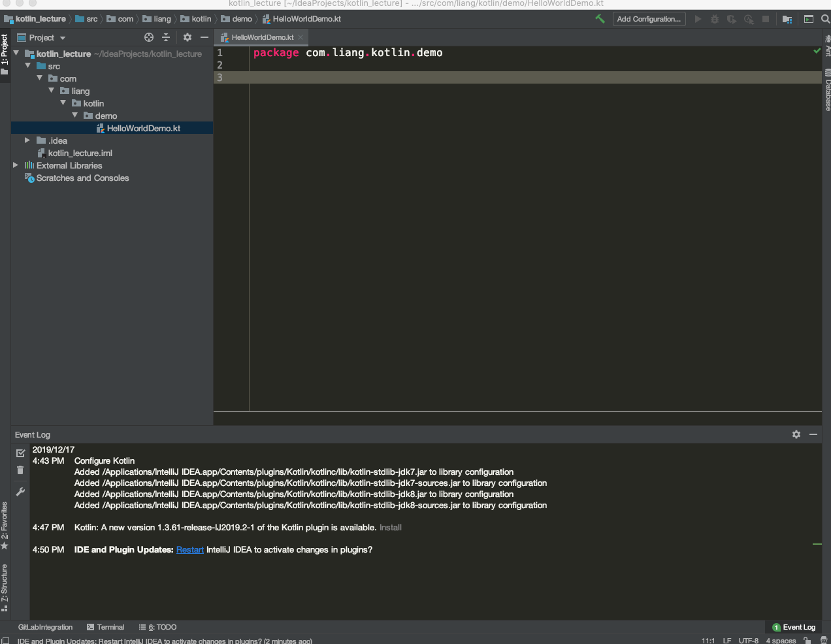This screenshot has height=644, width=831.
Task: Open the Add Configuration dialog
Action: point(649,19)
